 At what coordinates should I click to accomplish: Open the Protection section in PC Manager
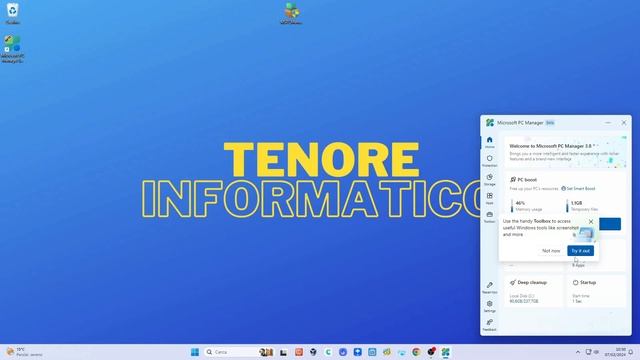coord(489,161)
